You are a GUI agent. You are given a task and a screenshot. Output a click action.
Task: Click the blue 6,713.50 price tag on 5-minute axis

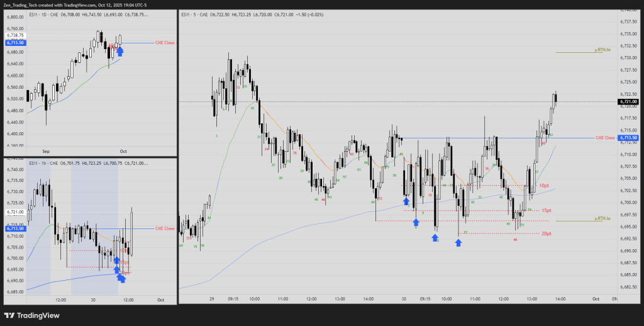(628, 137)
